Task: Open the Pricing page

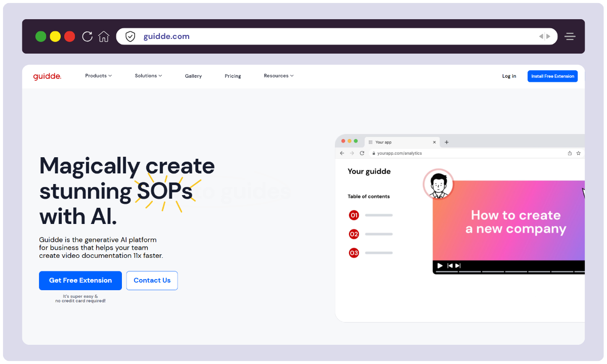Action: click(233, 76)
